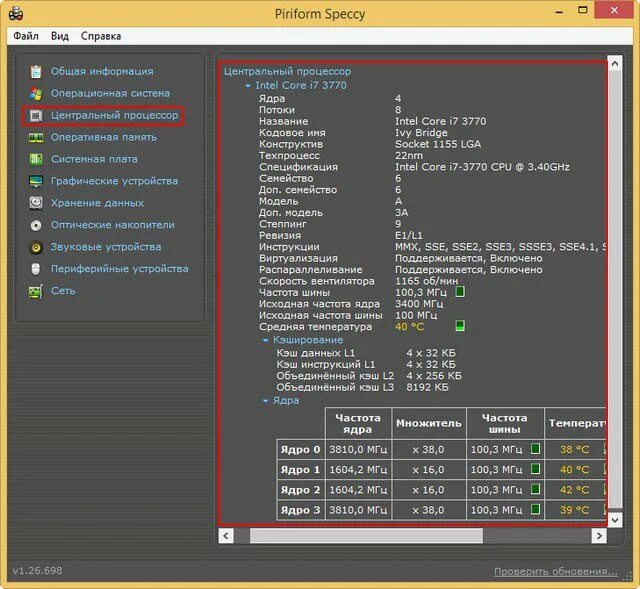Open the Вид menu

pos(60,36)
